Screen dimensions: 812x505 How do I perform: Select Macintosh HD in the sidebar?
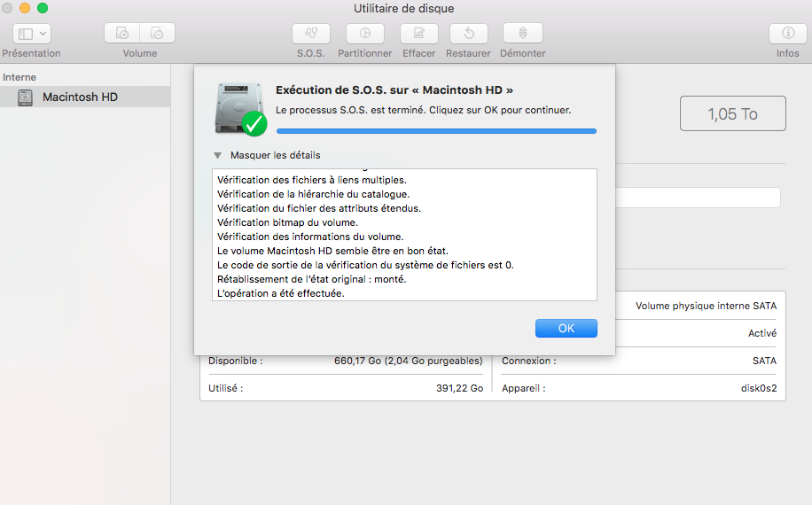pyautogui.click(x=80, y=97)
